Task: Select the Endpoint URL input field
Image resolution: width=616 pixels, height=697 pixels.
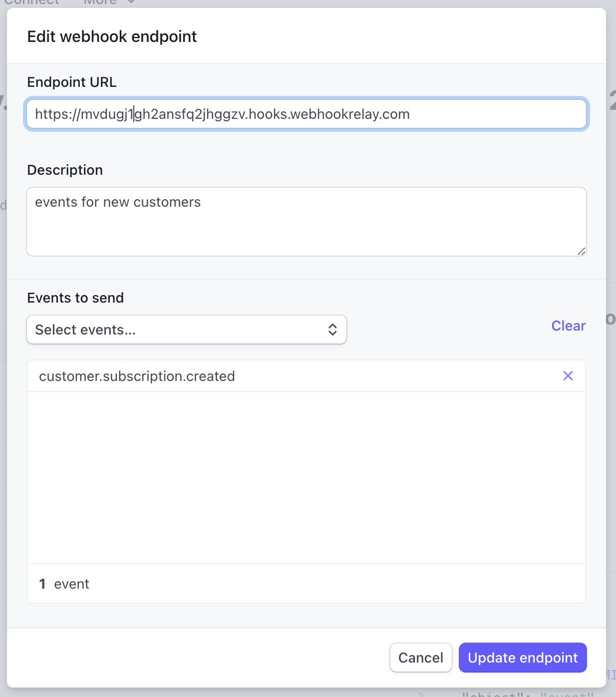Action: click(307, 114)
